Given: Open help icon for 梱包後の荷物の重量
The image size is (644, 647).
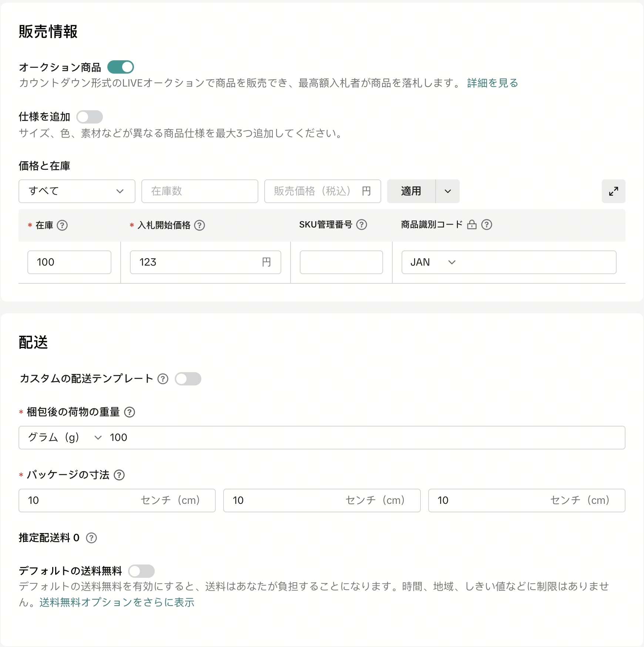Looking at the screenshot, I should [130, 412].
